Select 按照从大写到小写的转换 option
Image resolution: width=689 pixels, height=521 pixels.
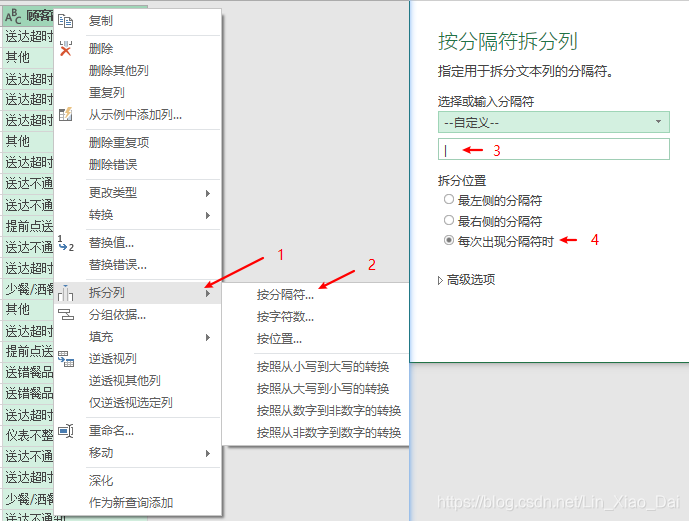[x=323, y=388]
